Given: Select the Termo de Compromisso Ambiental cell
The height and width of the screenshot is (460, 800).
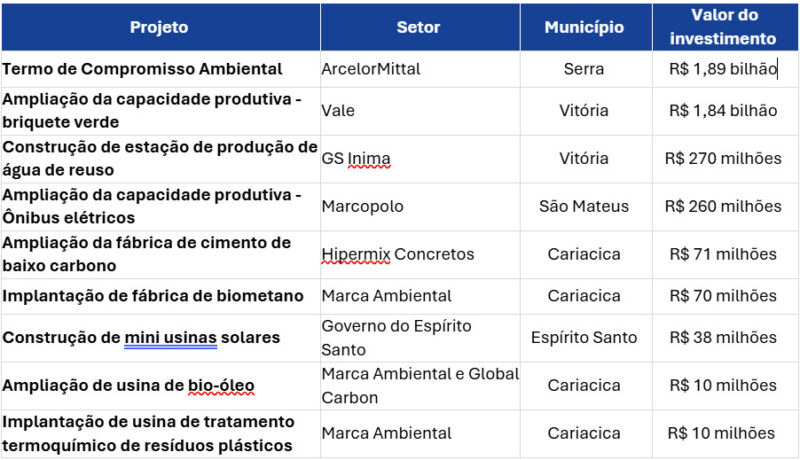Looking at the screenshot, I should [x=142, y=69].
